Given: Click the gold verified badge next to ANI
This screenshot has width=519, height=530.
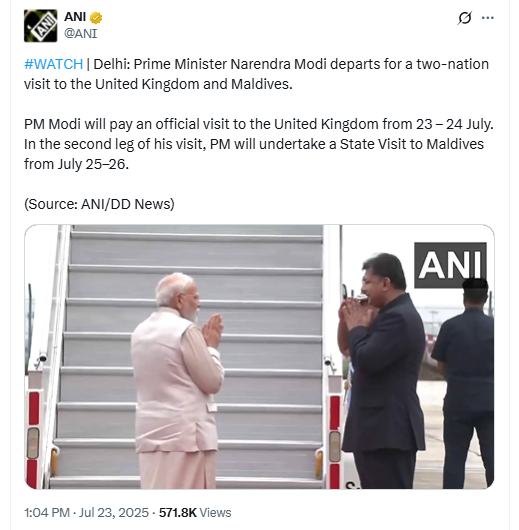Looking at the screenshot, I should [x=96, y=18].
